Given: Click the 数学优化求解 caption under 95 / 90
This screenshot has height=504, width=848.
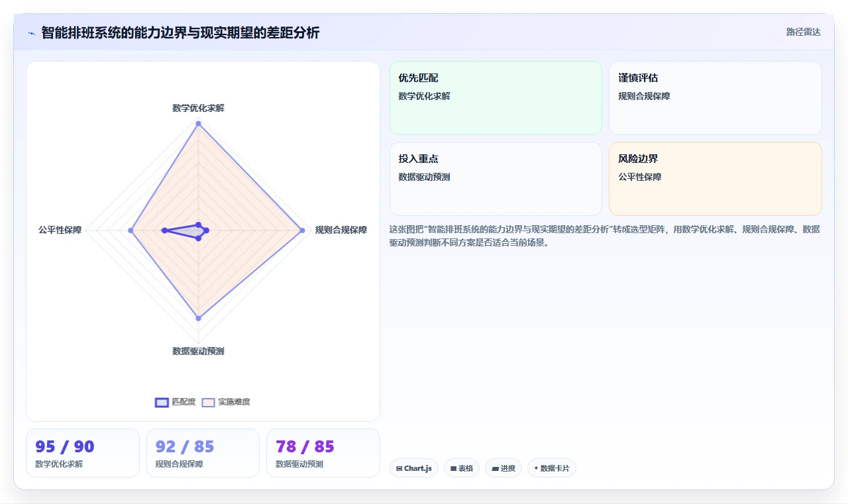Looking at the screenshot, I should (59, 464).
